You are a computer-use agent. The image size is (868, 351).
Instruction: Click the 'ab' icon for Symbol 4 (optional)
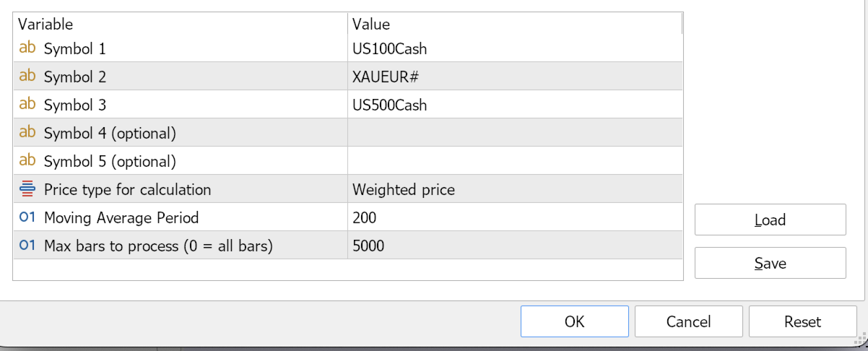pyautogui.click(x=27, y=133)
